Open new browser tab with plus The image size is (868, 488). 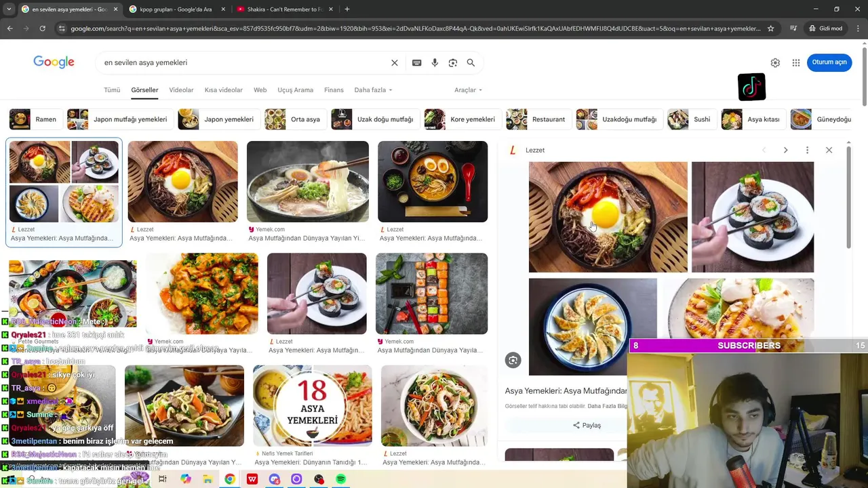[x=347, y=9]
